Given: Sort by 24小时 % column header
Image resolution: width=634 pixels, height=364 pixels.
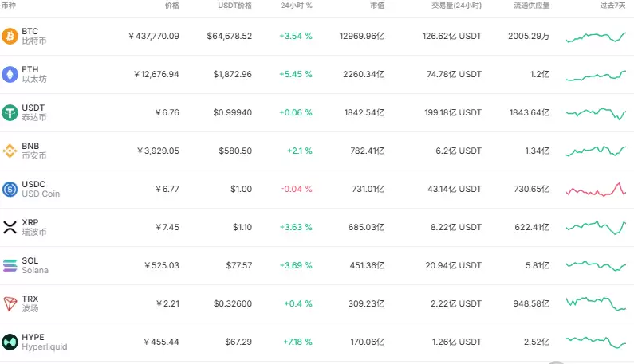Looking at the screenshot, I should click(x=297, y=6).
